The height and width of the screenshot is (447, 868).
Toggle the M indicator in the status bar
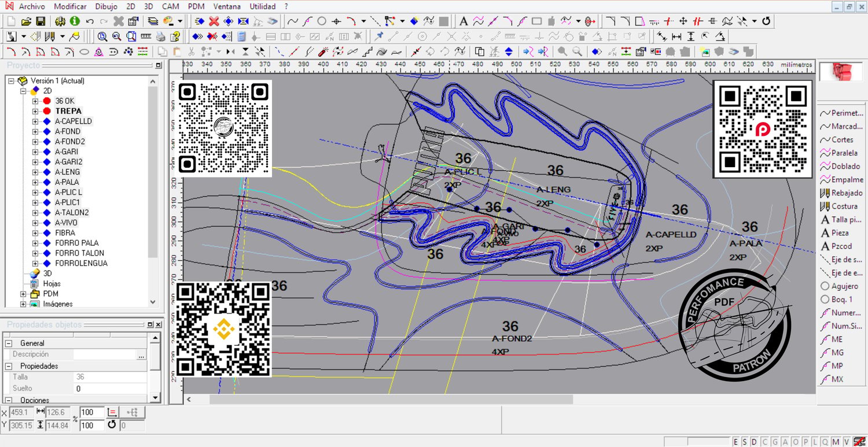pos(836,442)
